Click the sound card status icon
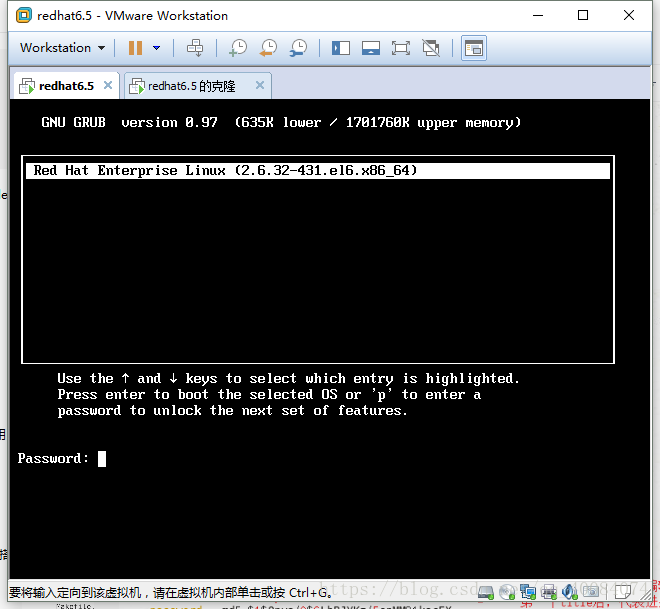The width and height of the screenshot is (660, 609). [570, 592]
